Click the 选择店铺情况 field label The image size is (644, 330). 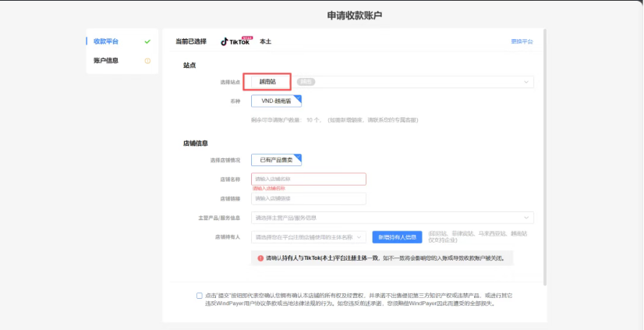pyautogui.click(x=225, y=160)
